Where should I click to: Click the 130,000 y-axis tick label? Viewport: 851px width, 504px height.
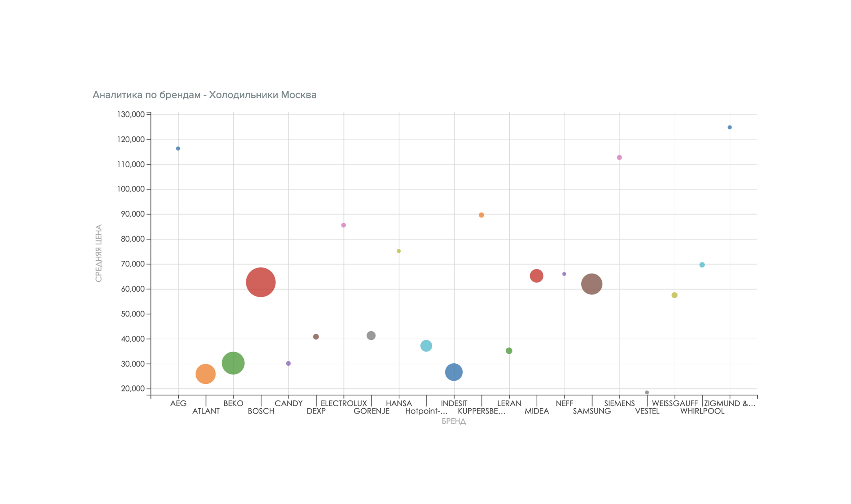pyautogui.click(x=131, y=115)
